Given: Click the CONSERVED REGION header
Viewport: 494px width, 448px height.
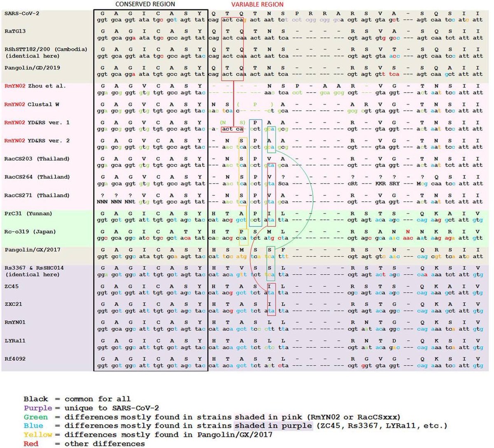Looking at the screenshot, I should click(145, 4).
